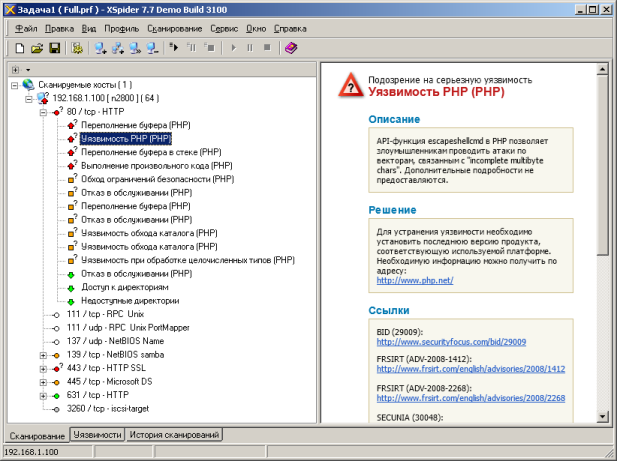Select the 3260 / tcp - iscsi-target row

coord(108,409)
